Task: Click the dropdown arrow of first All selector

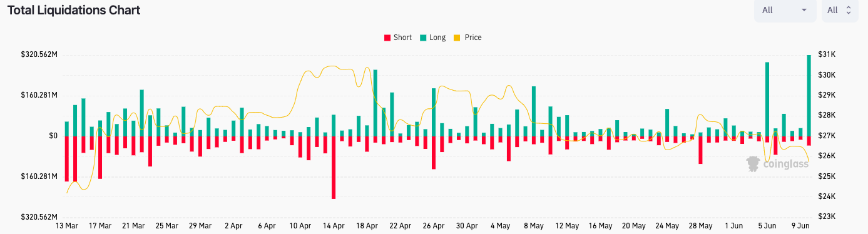Action: coord(804,11)
